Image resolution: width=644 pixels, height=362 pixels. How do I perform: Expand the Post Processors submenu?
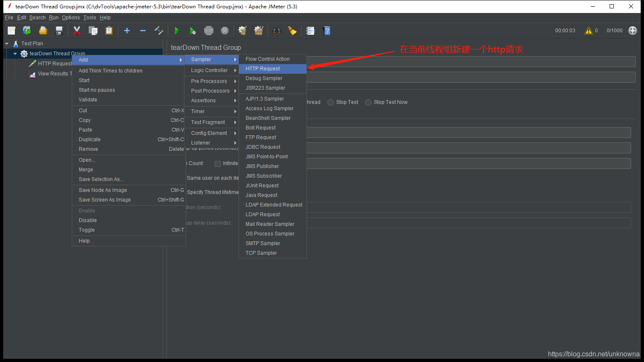[x=212, y=91]
